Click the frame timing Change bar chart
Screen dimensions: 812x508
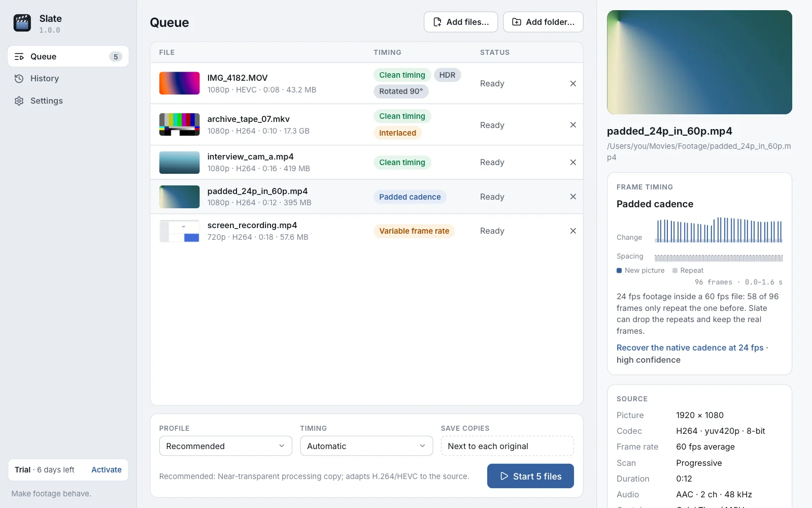coord(719,230)
